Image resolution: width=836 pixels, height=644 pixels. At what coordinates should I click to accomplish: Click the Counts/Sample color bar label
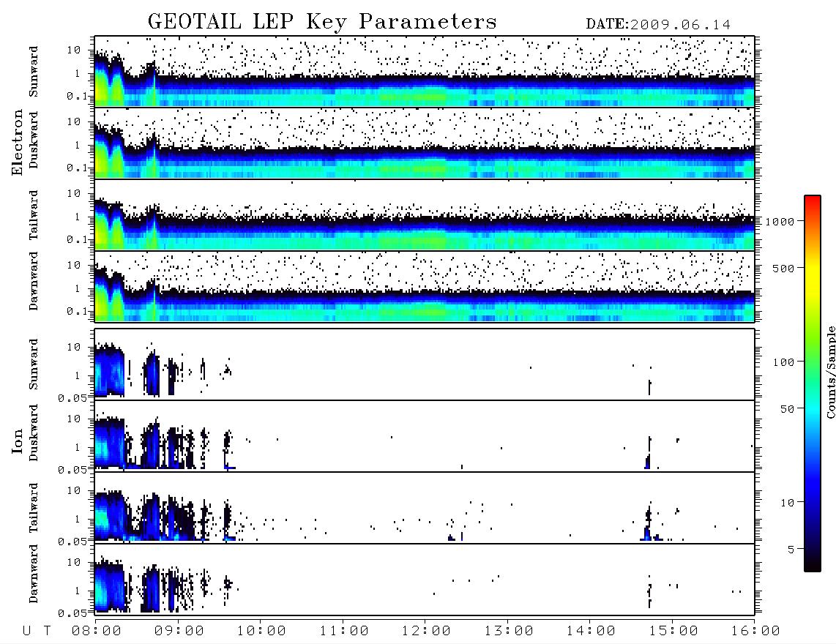(831, 372)
